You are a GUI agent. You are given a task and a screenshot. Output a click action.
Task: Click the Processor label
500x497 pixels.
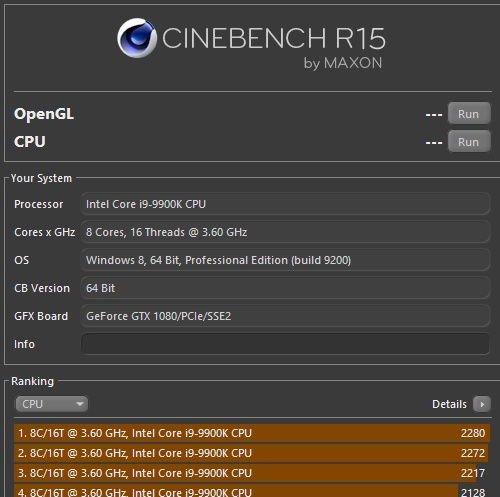(x=38, y=204)
